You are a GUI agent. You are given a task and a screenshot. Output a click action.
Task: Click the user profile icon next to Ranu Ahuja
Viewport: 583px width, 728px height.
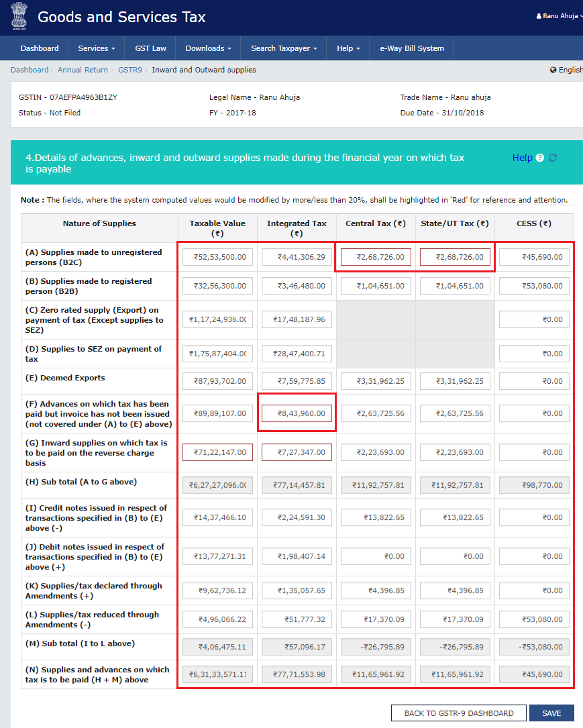(539, 15)
